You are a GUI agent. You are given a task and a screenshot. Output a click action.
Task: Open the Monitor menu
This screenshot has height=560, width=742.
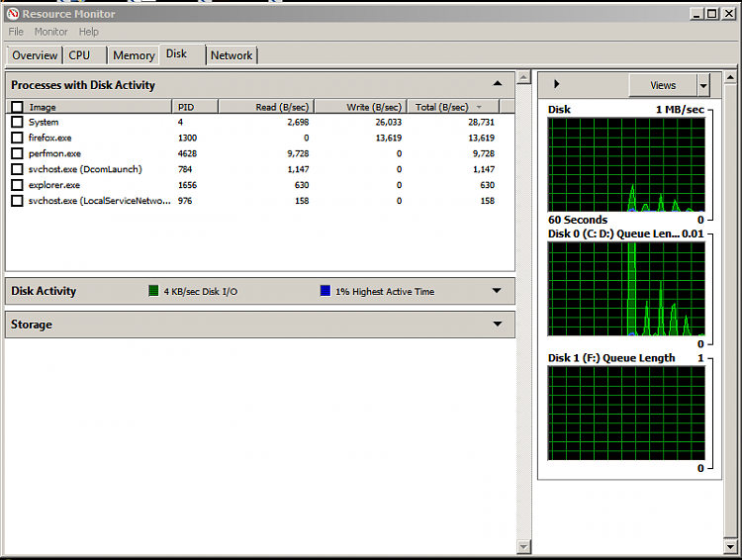point(51,32)
